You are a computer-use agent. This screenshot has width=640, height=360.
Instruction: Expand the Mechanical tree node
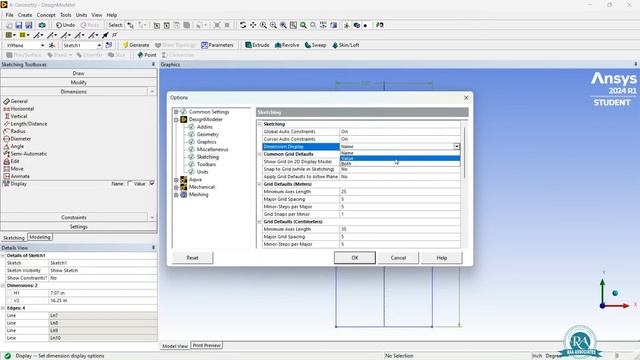coord(176,187)
